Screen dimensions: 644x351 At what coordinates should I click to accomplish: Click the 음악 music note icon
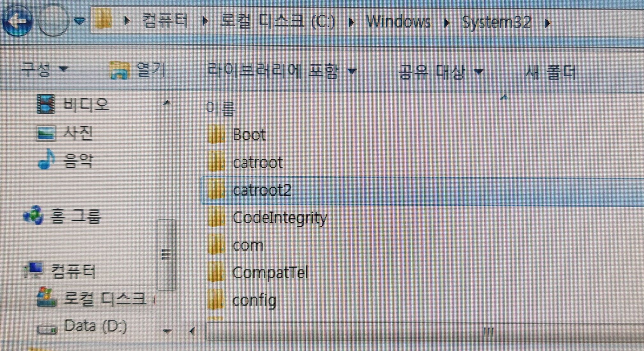47,159
